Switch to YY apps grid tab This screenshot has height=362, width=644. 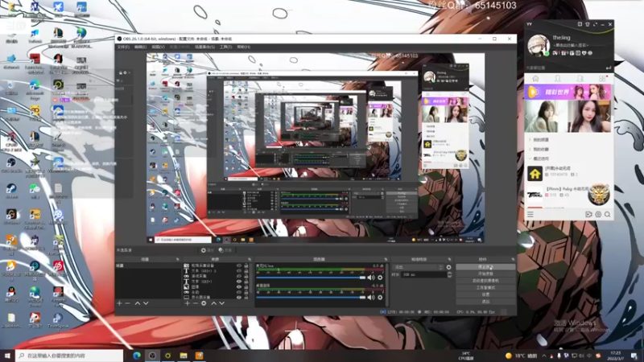pos(602,78)
